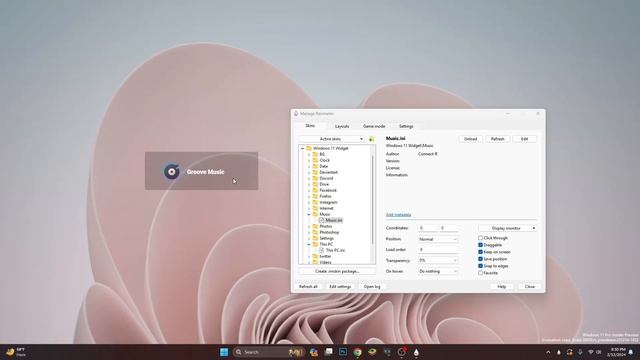Expand the Drive folder arrow
The height and width of the screenshot is (360, 640).
[309, 184]
